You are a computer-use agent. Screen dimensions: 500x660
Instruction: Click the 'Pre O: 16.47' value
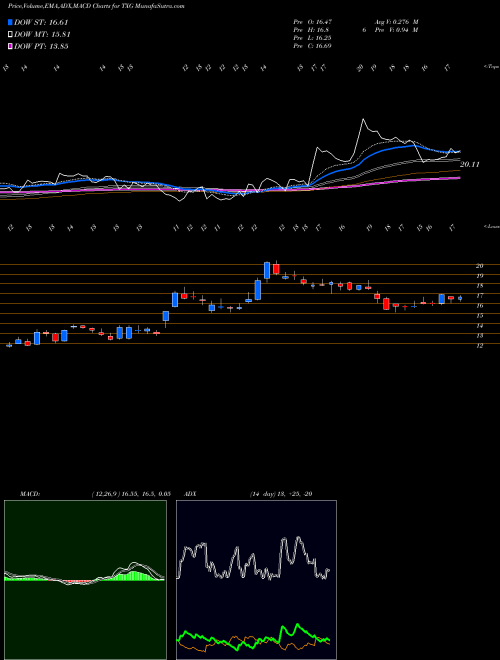[x=313, y=21]
